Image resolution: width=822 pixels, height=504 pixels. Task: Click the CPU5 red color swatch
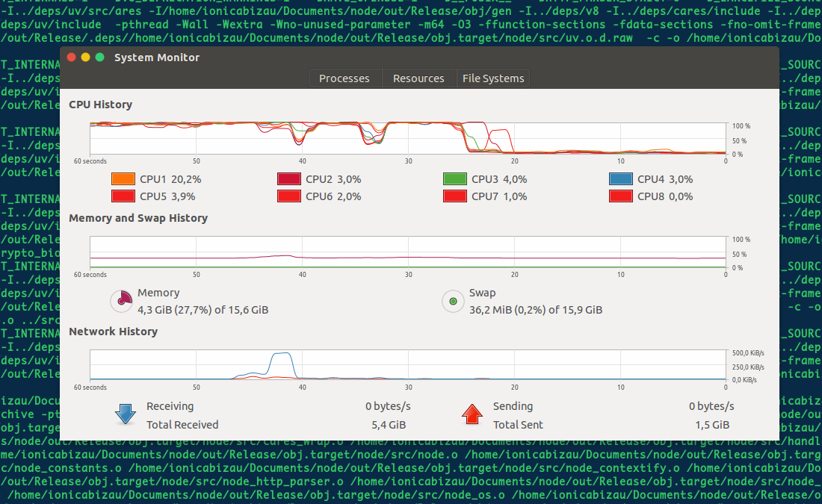point(123,196)
